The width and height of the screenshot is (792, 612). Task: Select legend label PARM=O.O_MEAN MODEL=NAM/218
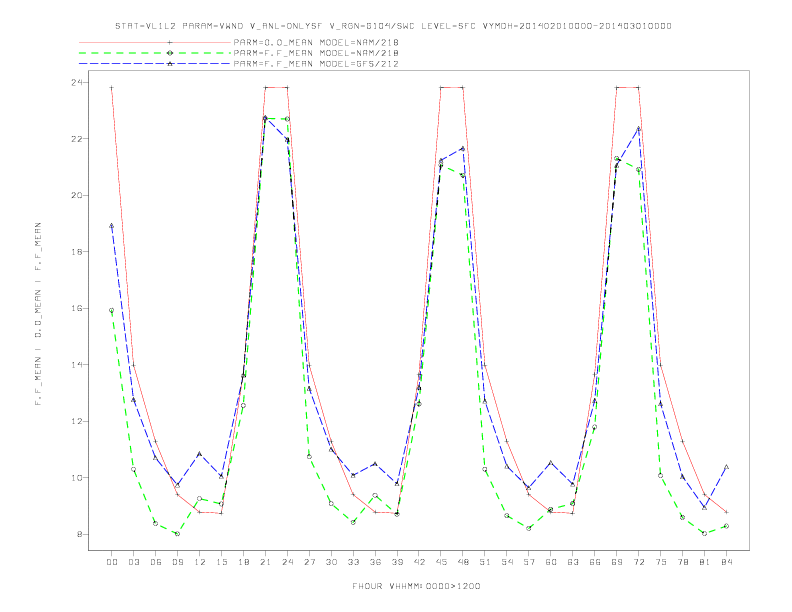(316, 42)
